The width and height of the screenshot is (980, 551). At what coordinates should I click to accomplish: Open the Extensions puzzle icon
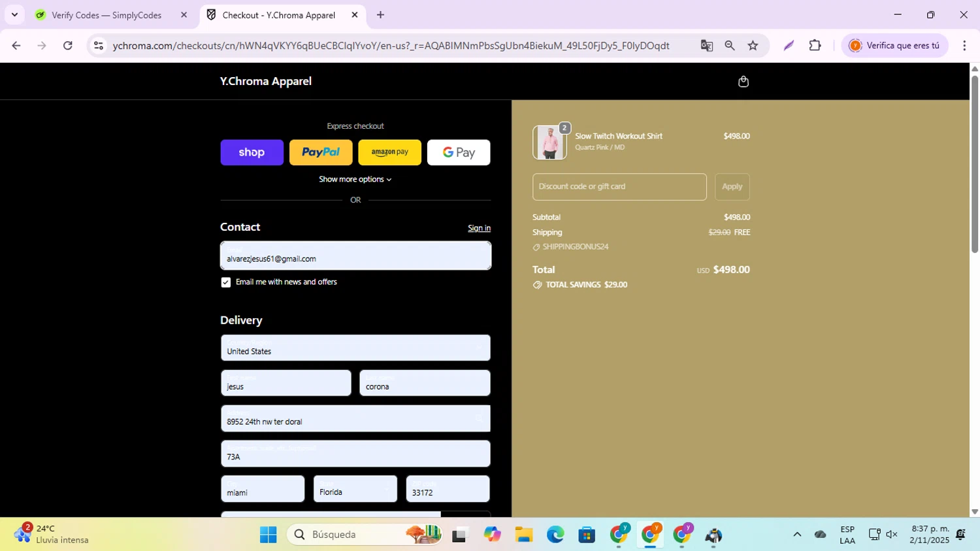pos(815,46)
